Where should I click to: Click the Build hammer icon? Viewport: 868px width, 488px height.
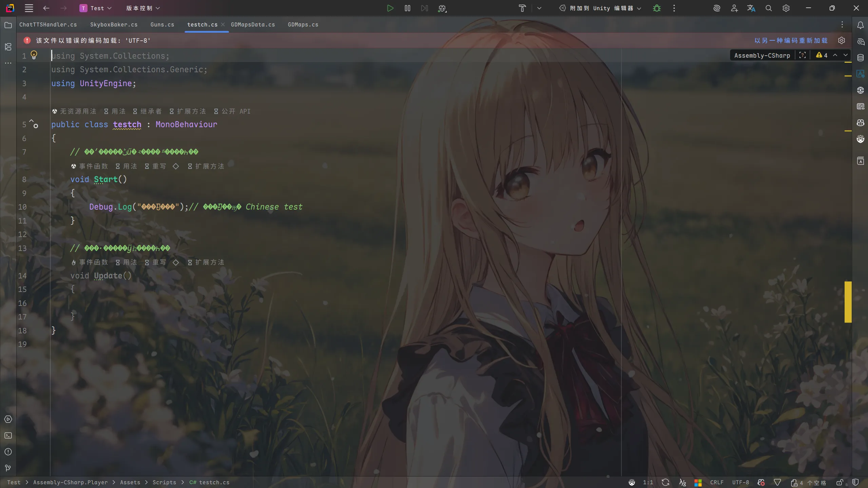[x=522, y=8]
